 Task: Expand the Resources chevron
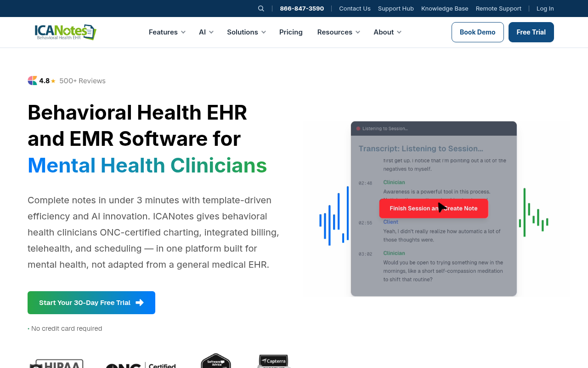[x=358, y=32]
